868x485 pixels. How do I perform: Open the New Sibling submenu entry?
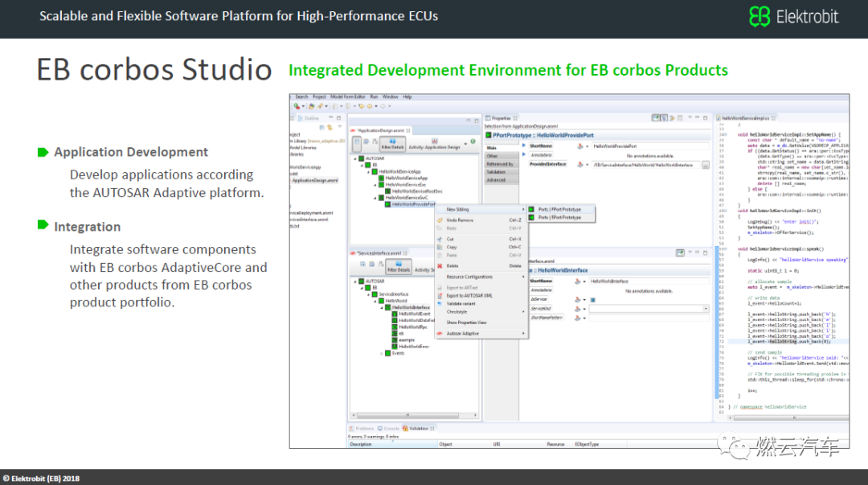pyautogui.click(x=481, y=209)
